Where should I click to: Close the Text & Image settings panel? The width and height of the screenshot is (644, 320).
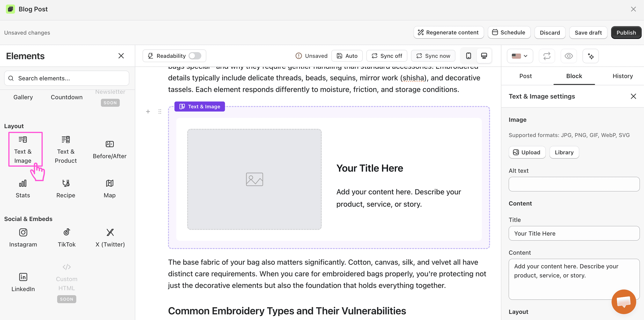pyautogui.click(x=633, y=96)
